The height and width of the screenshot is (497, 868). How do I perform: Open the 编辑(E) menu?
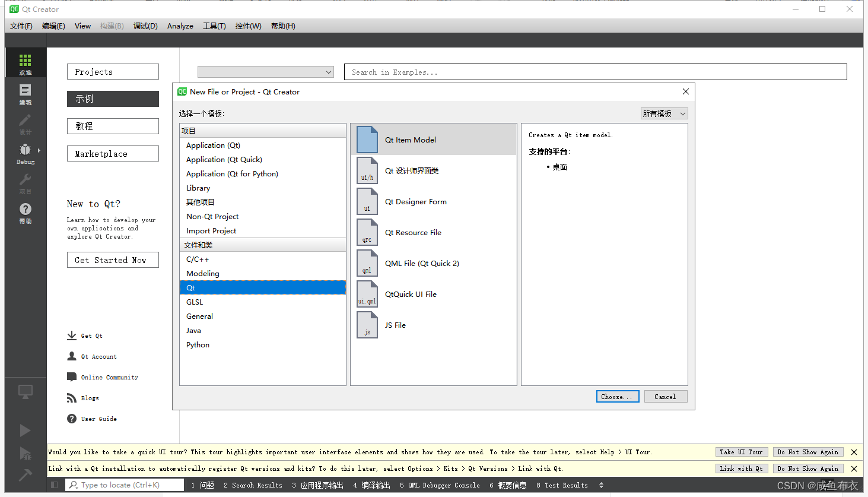pyautogui.click(x=53, y=26)
